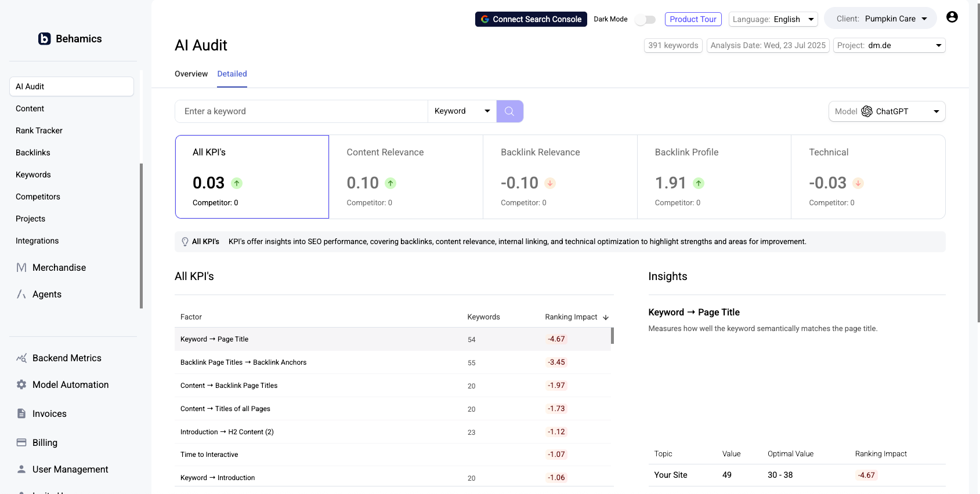Image resolution: width=980 pixels, height=494 pixels.
Task: Open the Keyword search-type dropdown
Action: (462, 111)
